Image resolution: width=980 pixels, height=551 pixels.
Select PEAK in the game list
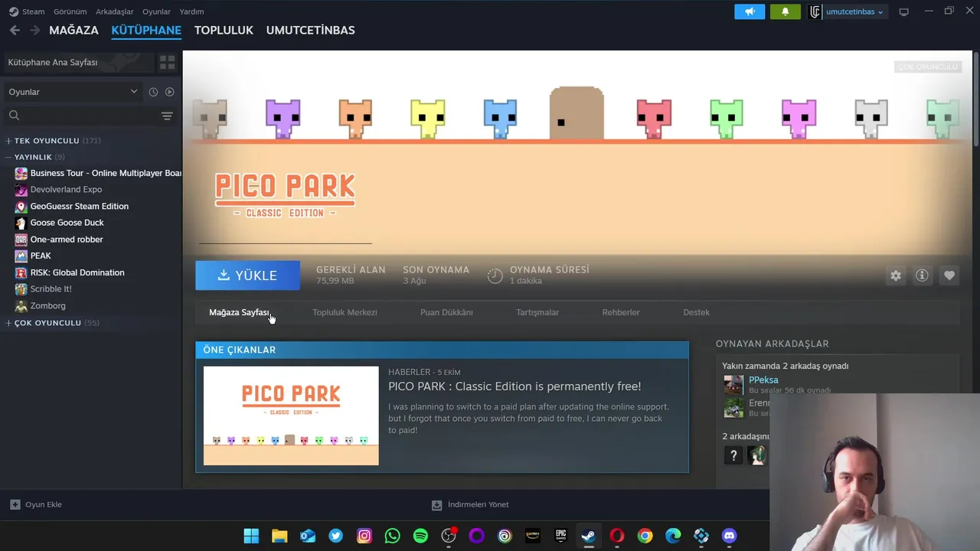pyautogui.click(x=41, y=256)
